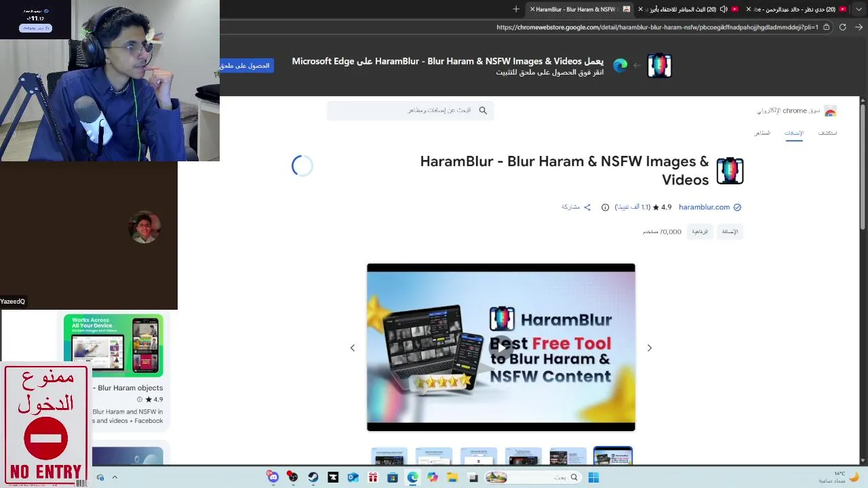
Task: Play the HaramBlur promo video
Action: [501, 347]
